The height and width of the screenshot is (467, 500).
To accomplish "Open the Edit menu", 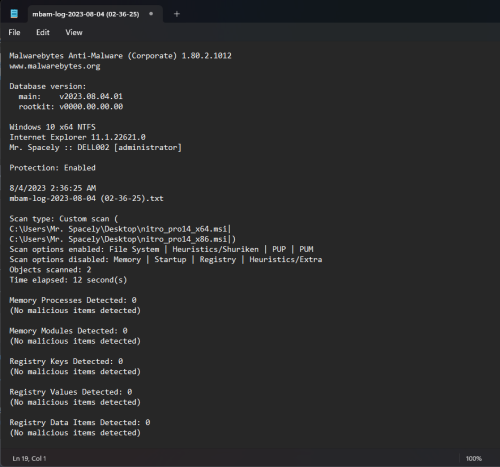I will point(43,32).
